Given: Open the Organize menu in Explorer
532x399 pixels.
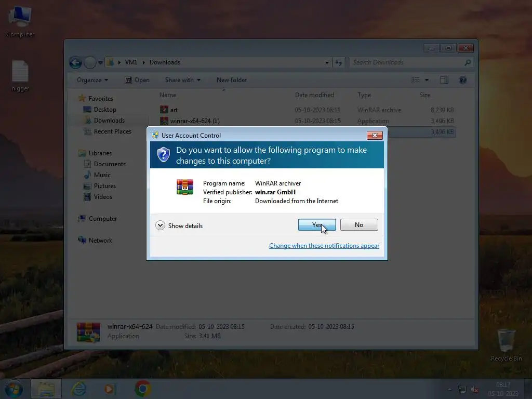Looking at the screenshot, I should tap(92, 80).
